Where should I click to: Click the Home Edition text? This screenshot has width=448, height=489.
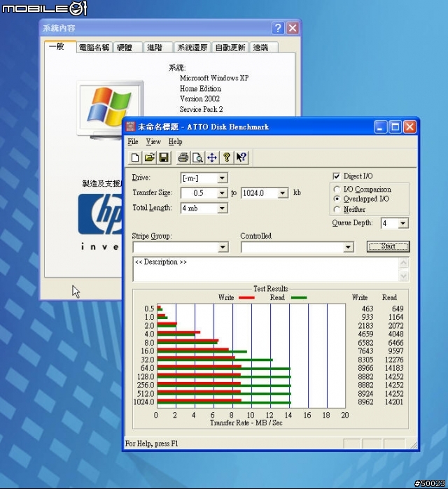click(200, 89)
